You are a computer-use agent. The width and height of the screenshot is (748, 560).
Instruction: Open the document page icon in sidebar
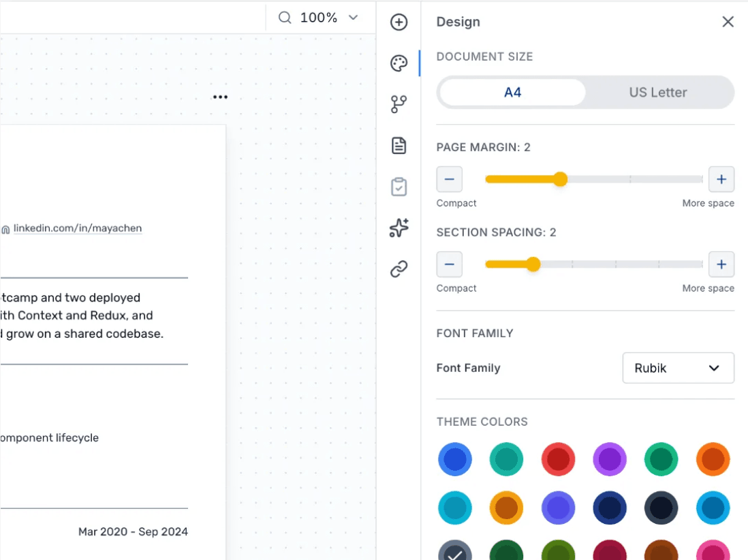point(399,146)
